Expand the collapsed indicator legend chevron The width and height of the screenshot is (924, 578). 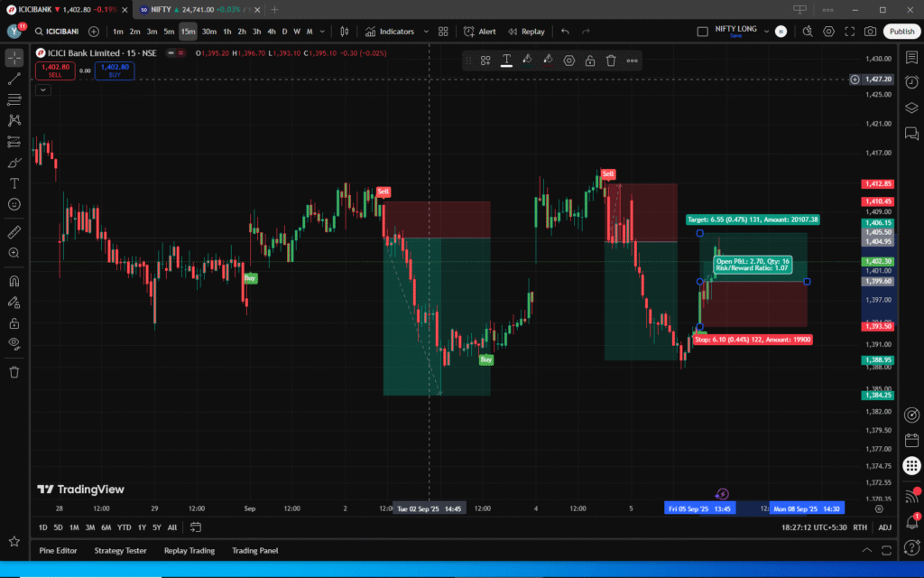(43, 89)
